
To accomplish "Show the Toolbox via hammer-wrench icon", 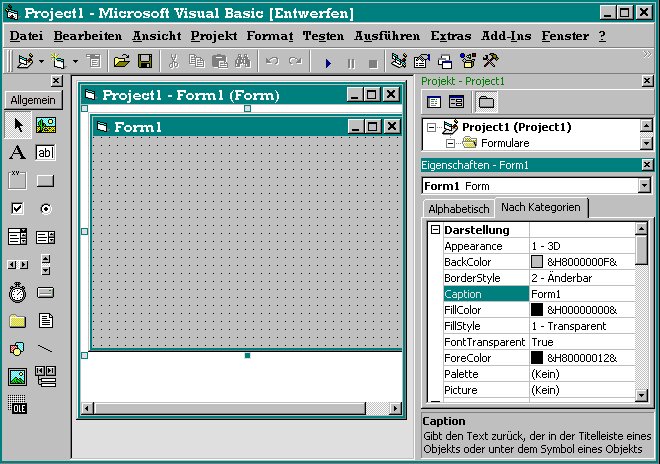I will pos(490,61).
